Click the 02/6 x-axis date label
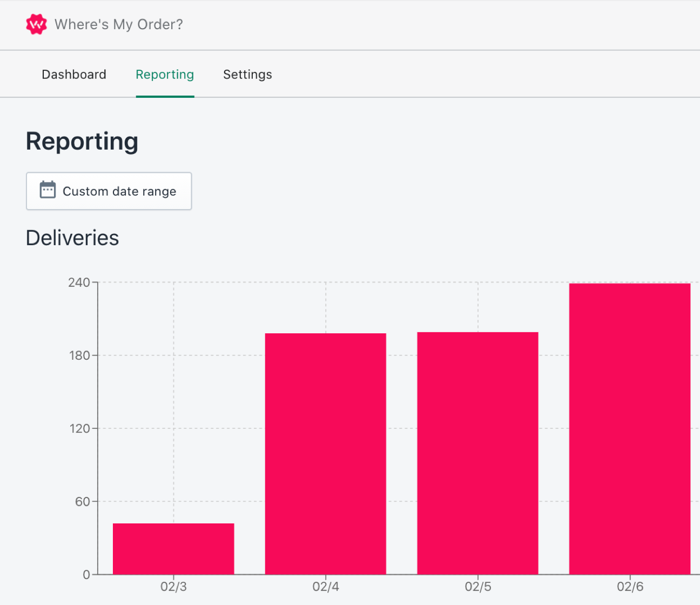Viewport: 700px width, 605px height. [x=630, y=587]
